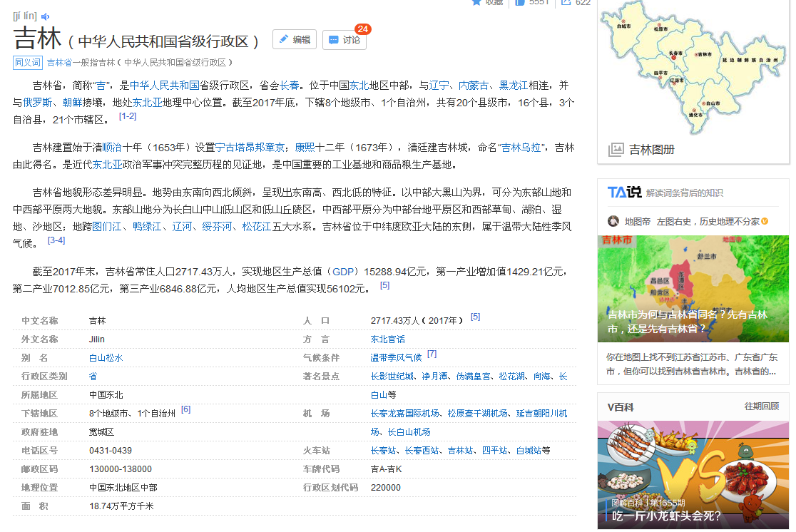Click the 同义词 synonym tag
The height and width of the screenshot is (532, 796).
[x=27, y=63]
